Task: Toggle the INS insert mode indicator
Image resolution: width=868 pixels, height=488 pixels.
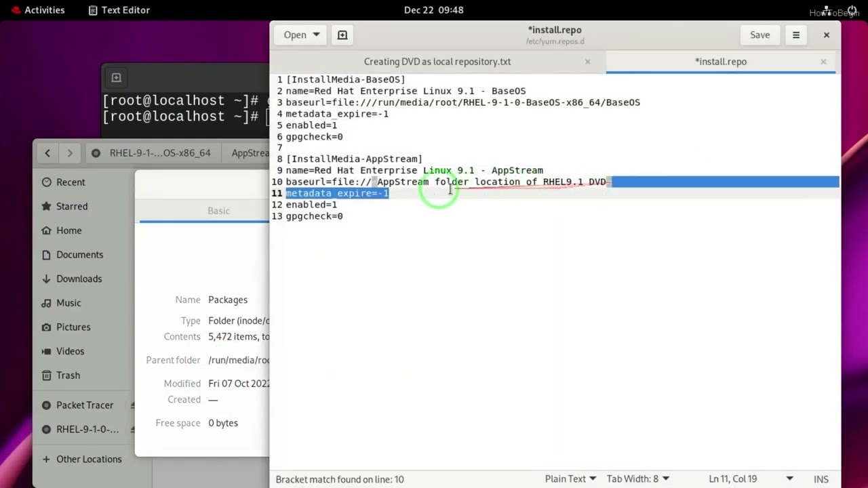Action: (821, 479)
